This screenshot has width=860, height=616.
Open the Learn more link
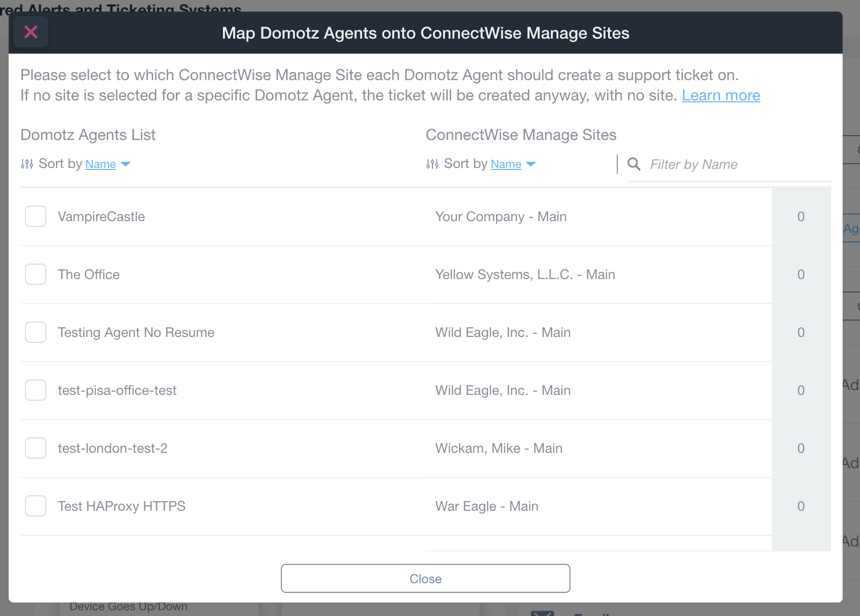721,96
